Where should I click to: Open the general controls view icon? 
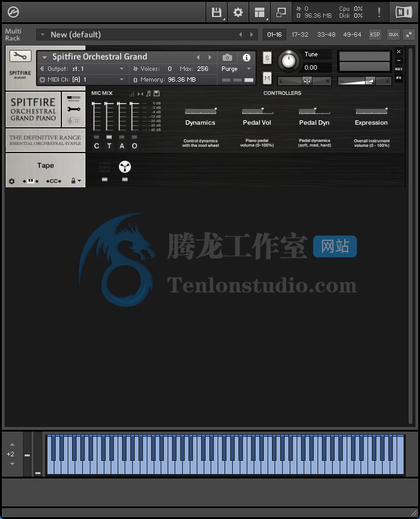[x=73, y=98]
